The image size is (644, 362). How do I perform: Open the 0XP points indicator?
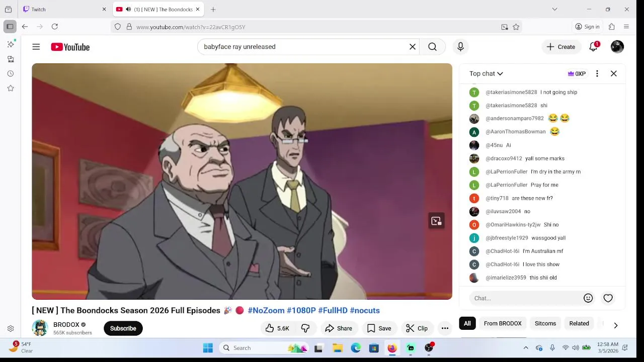pos(577,73)
